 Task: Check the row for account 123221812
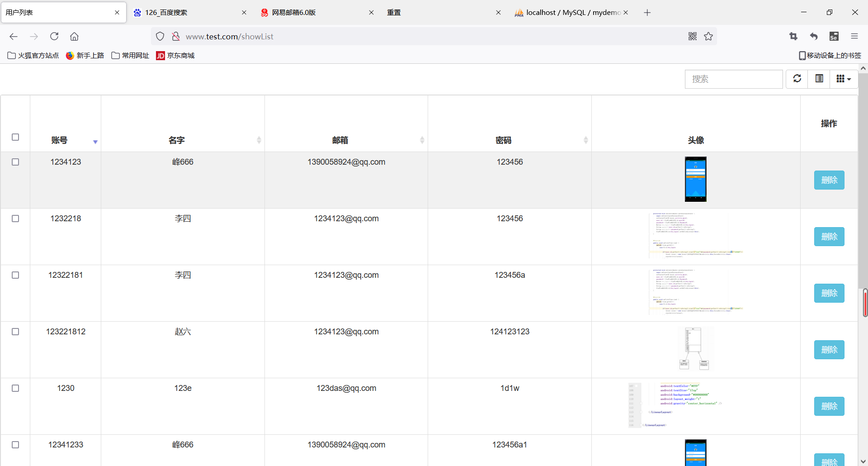pos(15,332)
